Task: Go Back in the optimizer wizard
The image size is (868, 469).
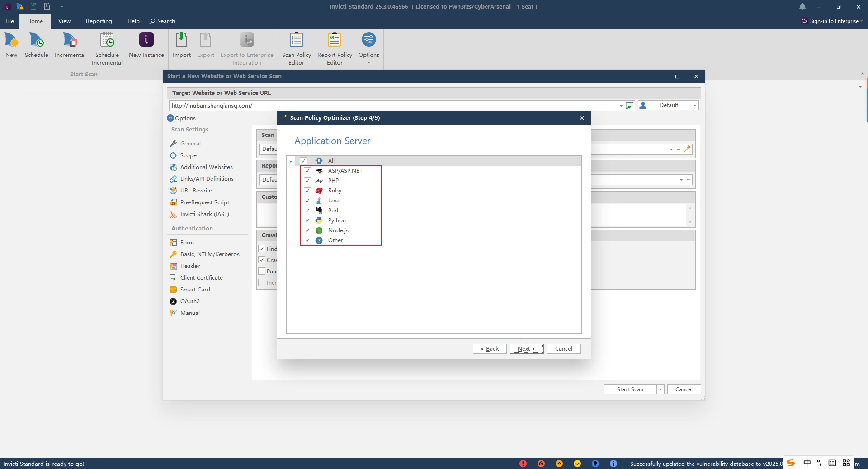Action: pos(490,349)
